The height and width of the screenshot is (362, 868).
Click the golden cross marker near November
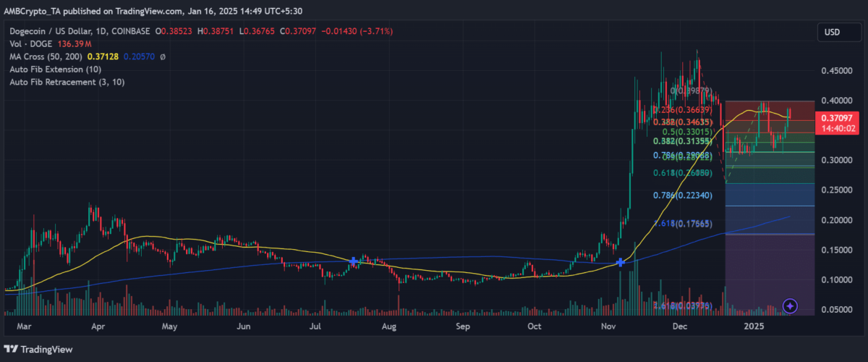point(620,262)
